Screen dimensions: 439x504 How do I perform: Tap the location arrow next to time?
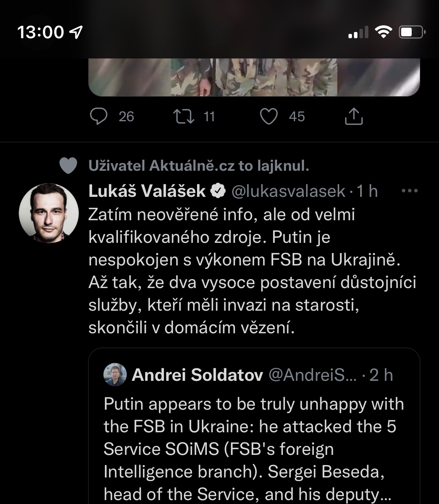tap(76, 32)
